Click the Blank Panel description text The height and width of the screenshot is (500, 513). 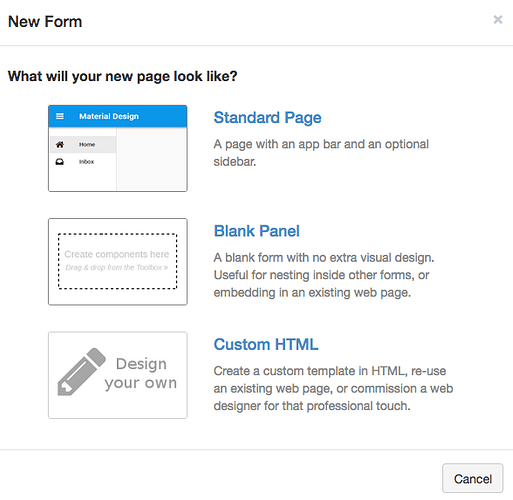(x=324, y=275)
